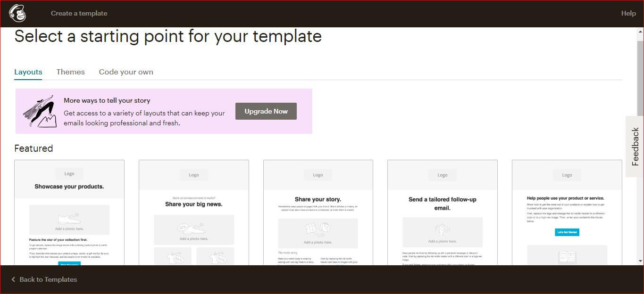Click the shoe photo placeholder in Showcase layout
Screen dimensions: 644x294
coord(69,220)
